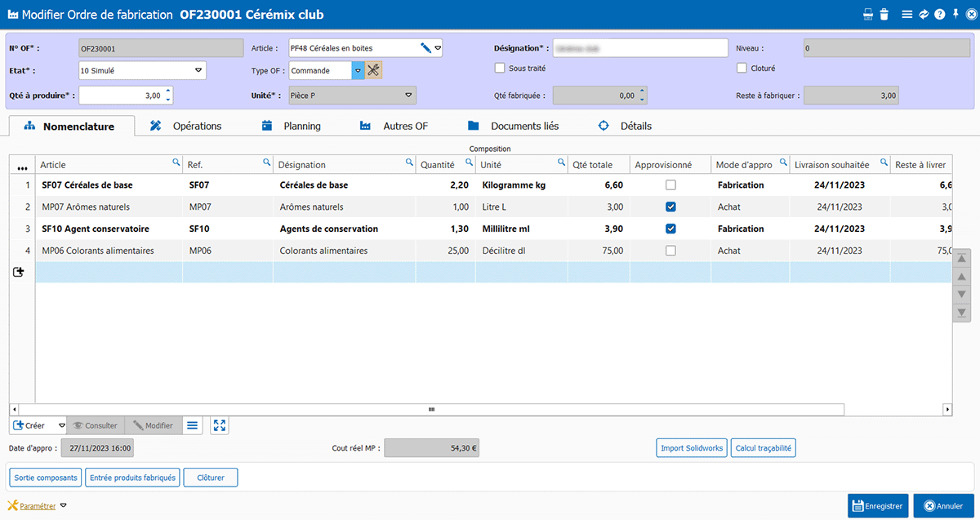The image size is (980, 520).
Task: Click the tools icon next to Type OF
Action: [x=374, y=71]
